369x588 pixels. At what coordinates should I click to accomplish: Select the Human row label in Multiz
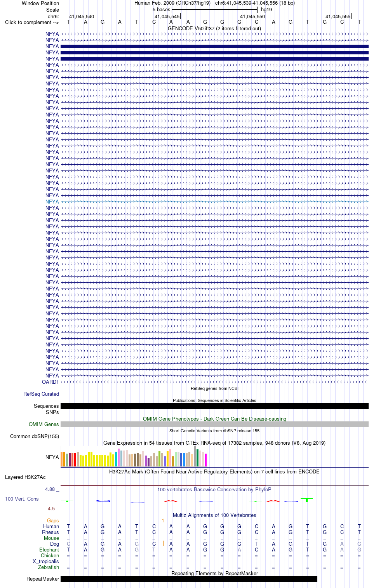(51, 526)
